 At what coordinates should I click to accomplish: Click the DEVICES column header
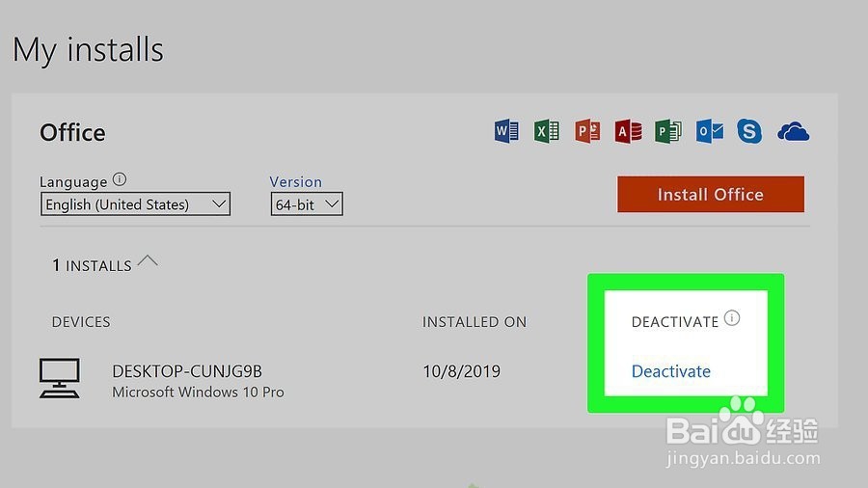tap(81, 322)
